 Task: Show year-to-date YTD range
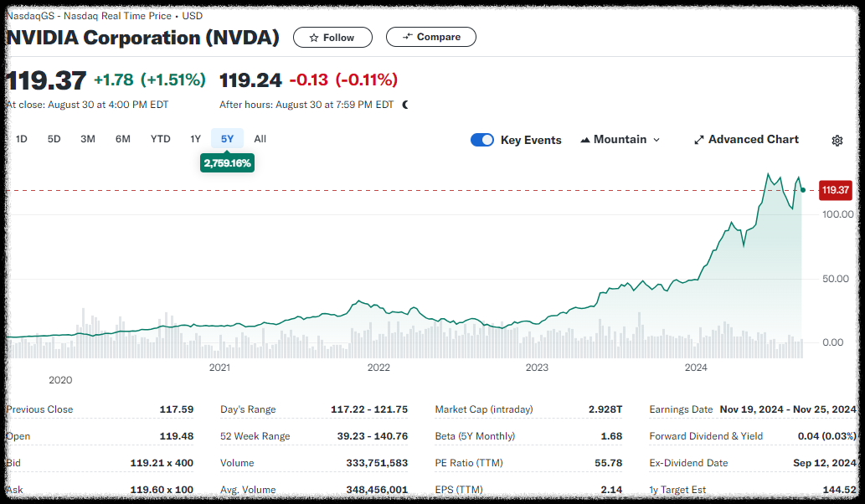pyautogui.click(x=161, y=139)
